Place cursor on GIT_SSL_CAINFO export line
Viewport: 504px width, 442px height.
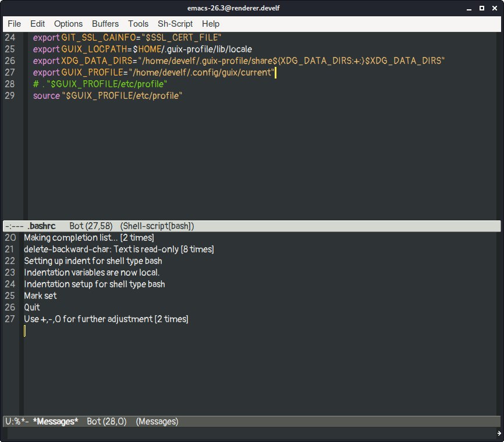(127, 38)
